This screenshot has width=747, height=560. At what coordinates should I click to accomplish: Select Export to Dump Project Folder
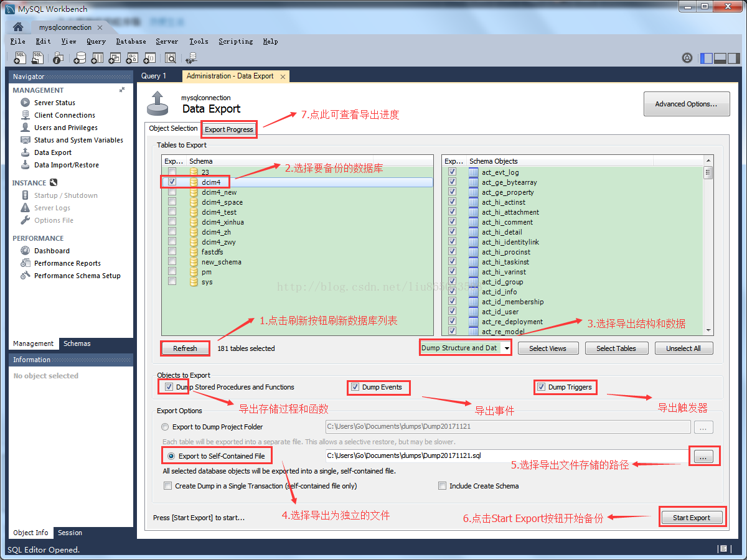point(165,427)
